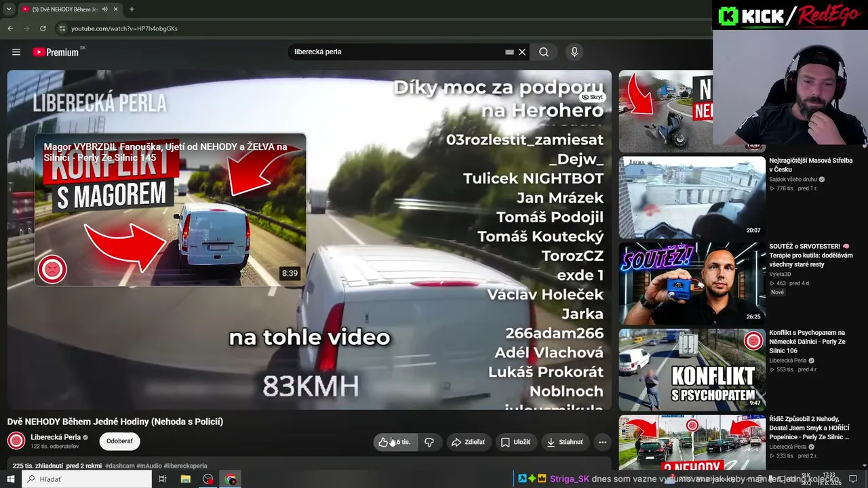Clear the search box text
The height and width of the screenshot is (488, 868).
click(x=522, y=52)
